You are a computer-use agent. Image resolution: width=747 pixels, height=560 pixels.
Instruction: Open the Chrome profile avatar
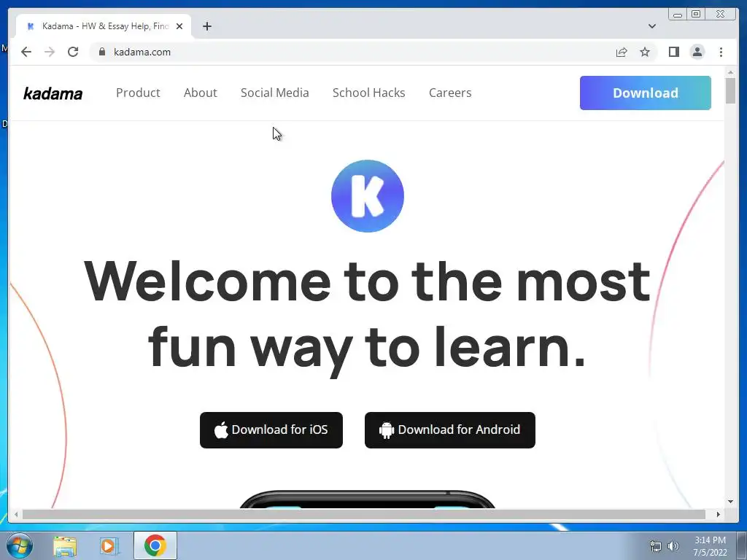697,52
